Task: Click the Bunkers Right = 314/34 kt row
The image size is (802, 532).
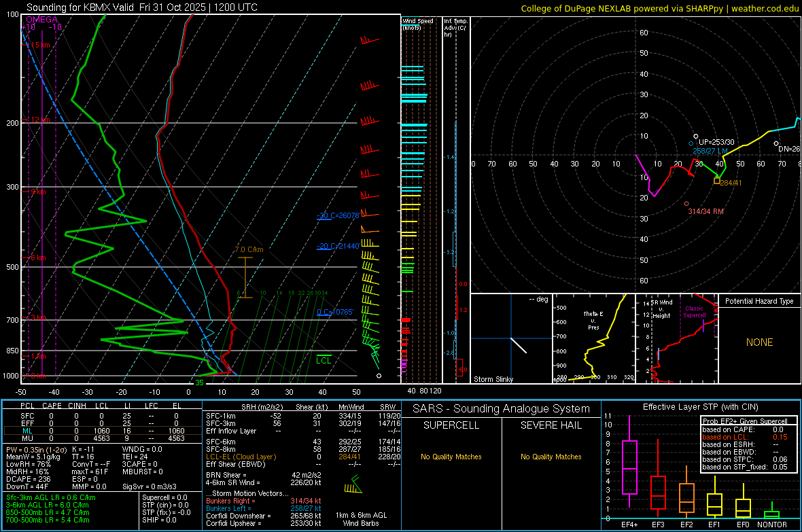Action: click(x=264, y=501)
